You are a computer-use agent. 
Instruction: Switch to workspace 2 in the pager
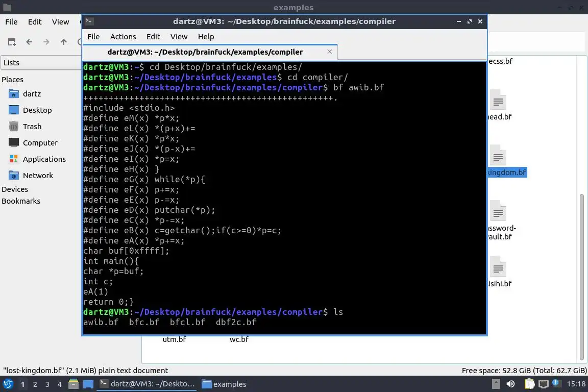pyautogui.click(x=35, y=384)
